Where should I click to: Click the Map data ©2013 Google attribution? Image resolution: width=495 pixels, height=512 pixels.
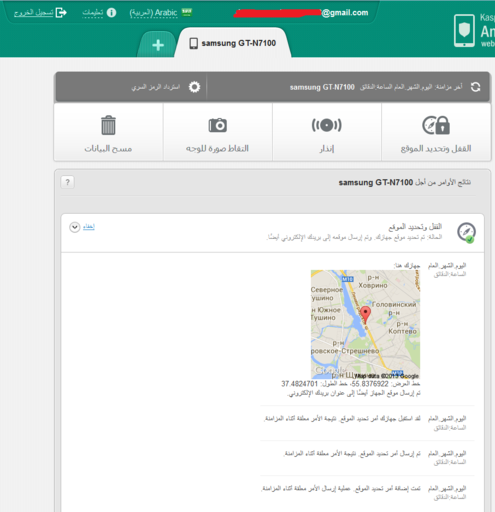tap(386, 376)
